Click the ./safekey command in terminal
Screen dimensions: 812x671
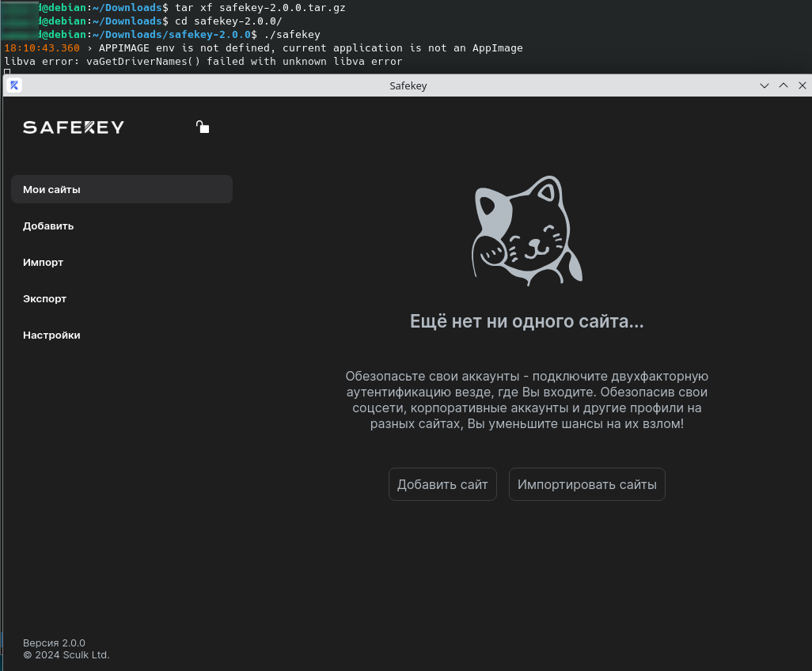(292, 35)
